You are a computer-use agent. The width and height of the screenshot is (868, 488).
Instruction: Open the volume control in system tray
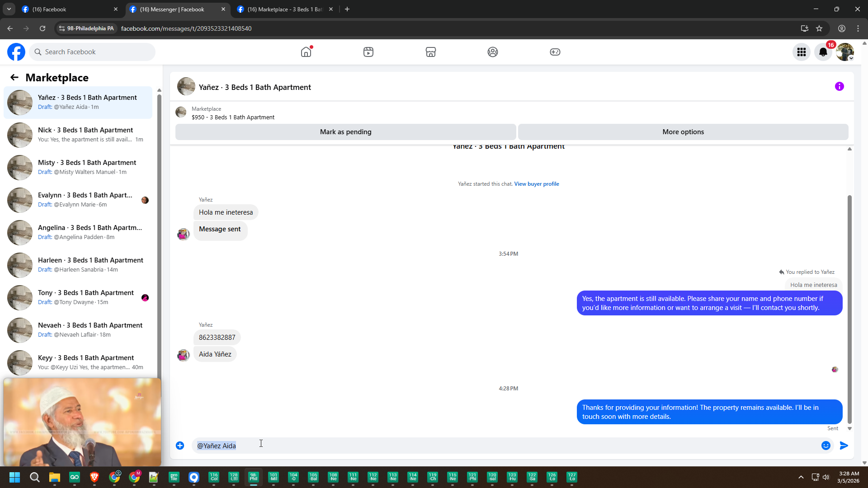pyautogui.click(x=826, y=477)
